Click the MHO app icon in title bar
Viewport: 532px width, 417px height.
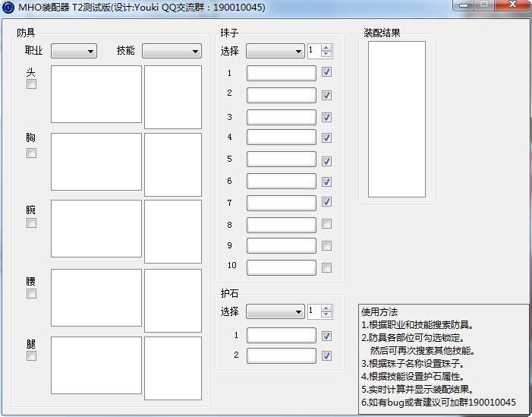pos(8,7)
